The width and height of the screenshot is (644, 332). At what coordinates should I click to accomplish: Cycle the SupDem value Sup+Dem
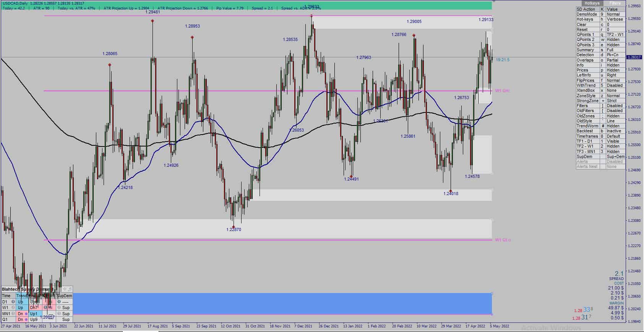615,156
